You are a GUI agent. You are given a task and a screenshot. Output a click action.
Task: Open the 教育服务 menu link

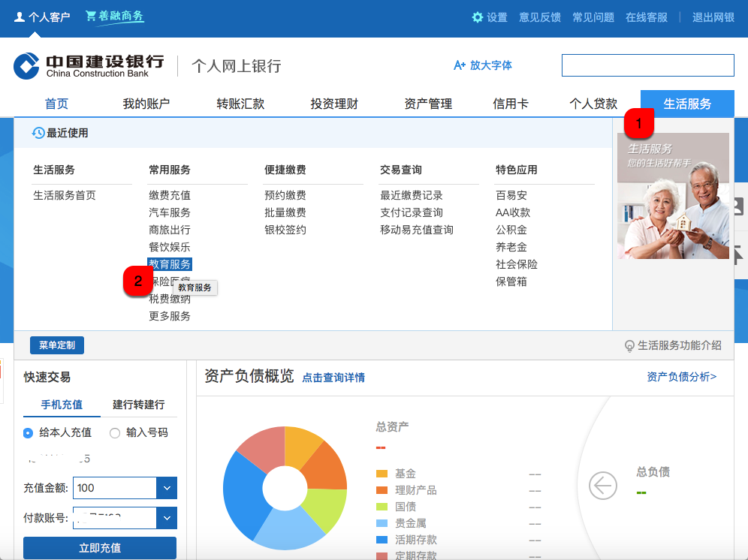pos(170,264)
